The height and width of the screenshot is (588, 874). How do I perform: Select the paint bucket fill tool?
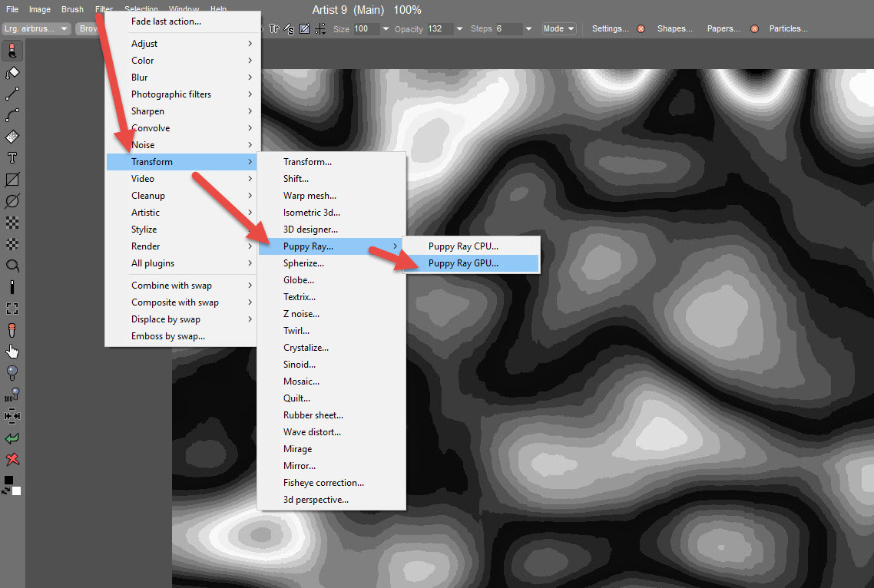[12, 73]
